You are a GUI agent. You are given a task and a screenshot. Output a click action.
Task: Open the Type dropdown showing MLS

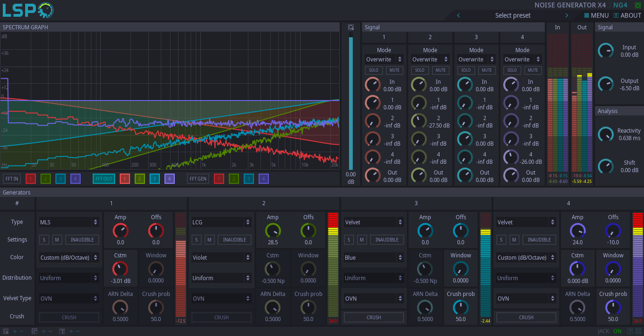click(x=69, y=222)
